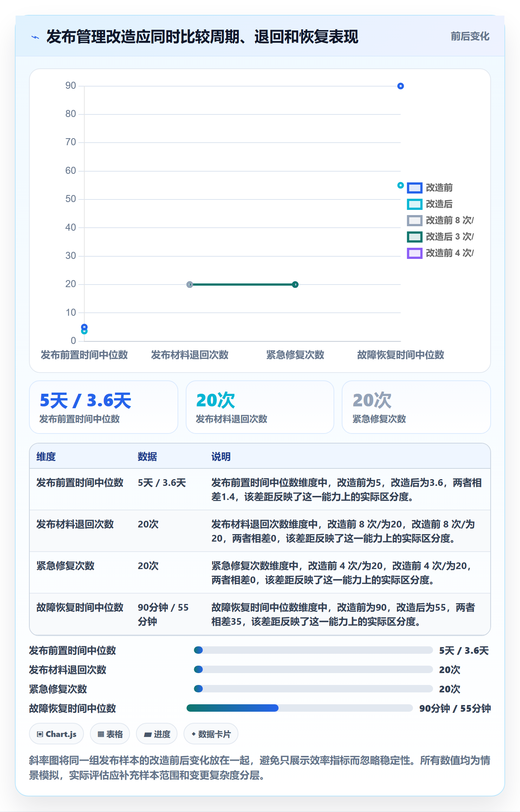
Task: Click the 发布前置时间中位数 table row label
Action: [x=80, y=483]
